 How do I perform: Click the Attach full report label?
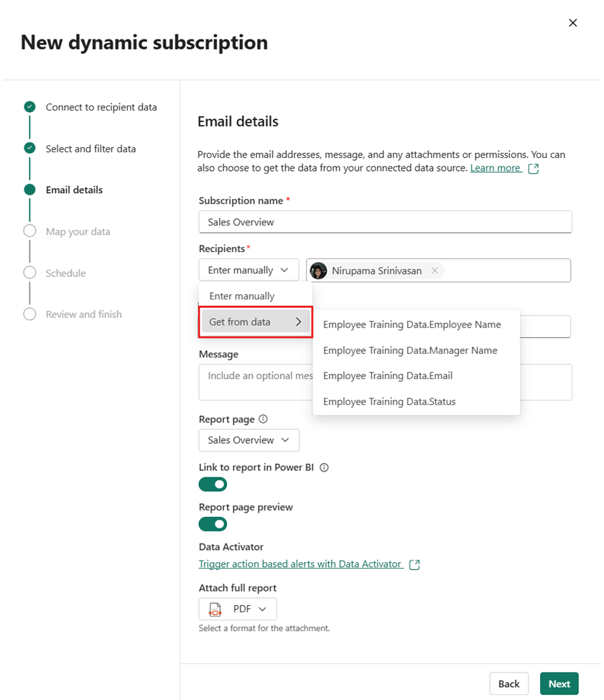coord(238,588)
